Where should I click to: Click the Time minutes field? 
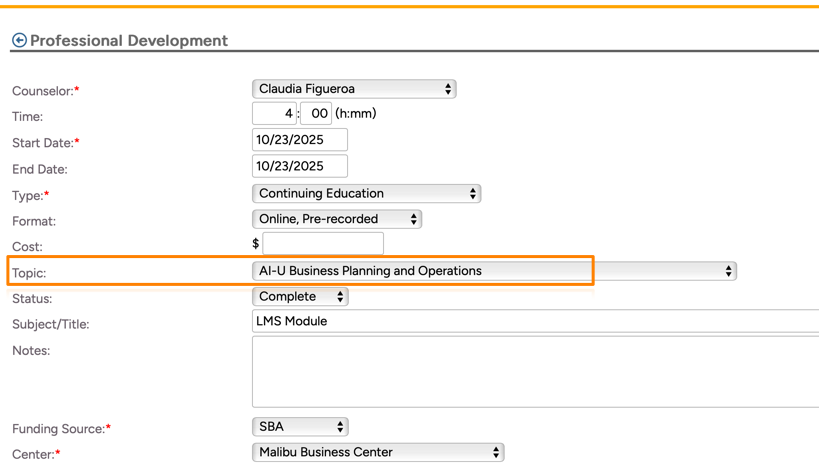(x=316, y=114)
